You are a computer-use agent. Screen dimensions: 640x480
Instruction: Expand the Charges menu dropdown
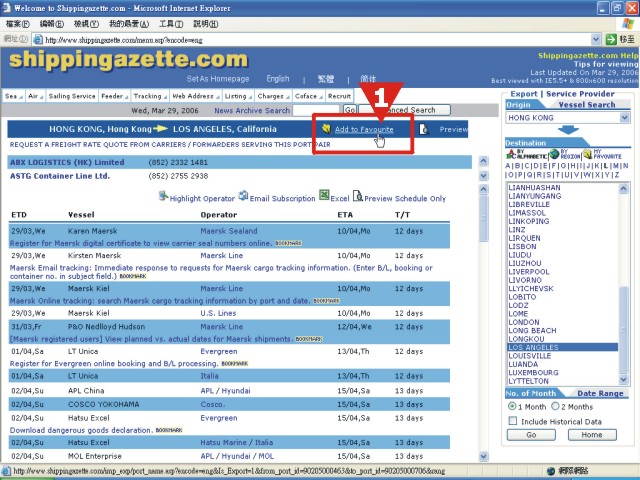click(x=273, y=96)
